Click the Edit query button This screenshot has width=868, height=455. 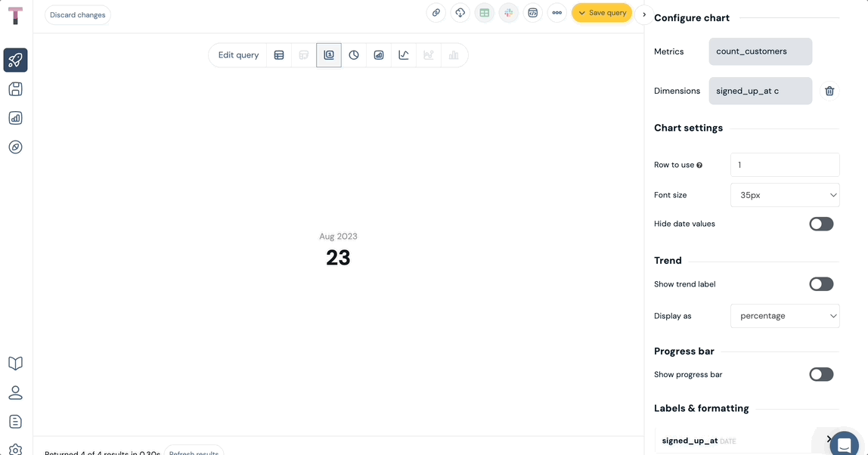click(239, 55)
